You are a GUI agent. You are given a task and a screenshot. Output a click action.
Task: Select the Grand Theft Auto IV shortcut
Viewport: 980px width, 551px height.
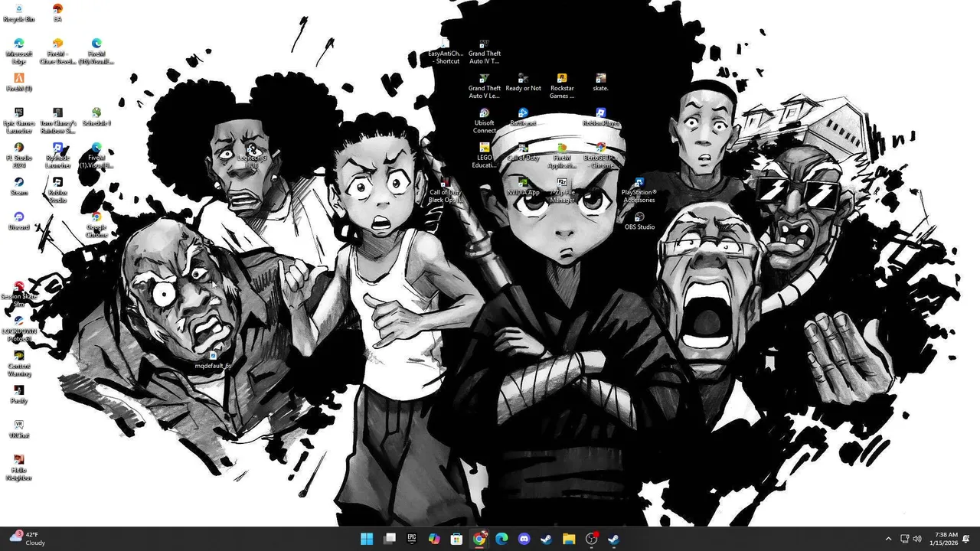(484, 51)
